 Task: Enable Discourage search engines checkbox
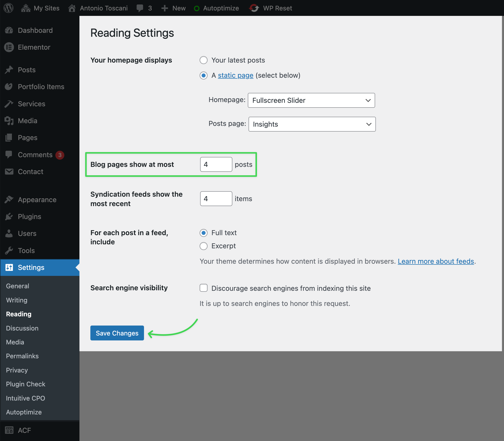click(x=204, y=288)
